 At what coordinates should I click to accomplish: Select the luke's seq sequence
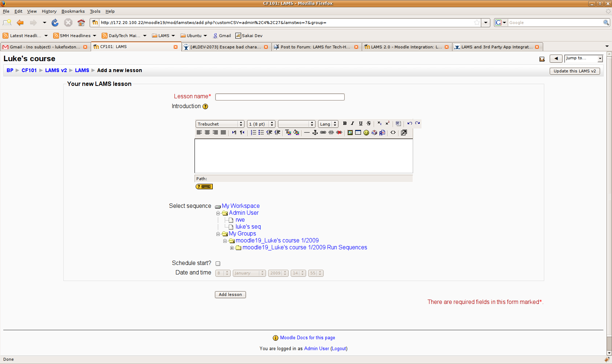pos(248,227)
